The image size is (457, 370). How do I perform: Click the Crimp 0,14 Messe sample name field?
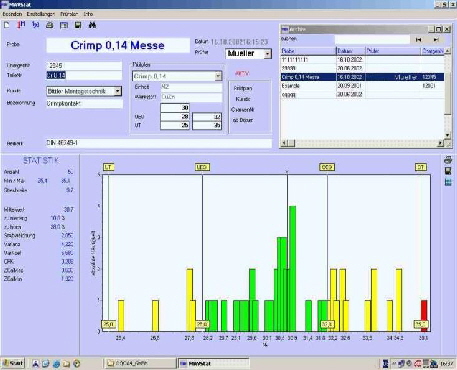[118, 45]
